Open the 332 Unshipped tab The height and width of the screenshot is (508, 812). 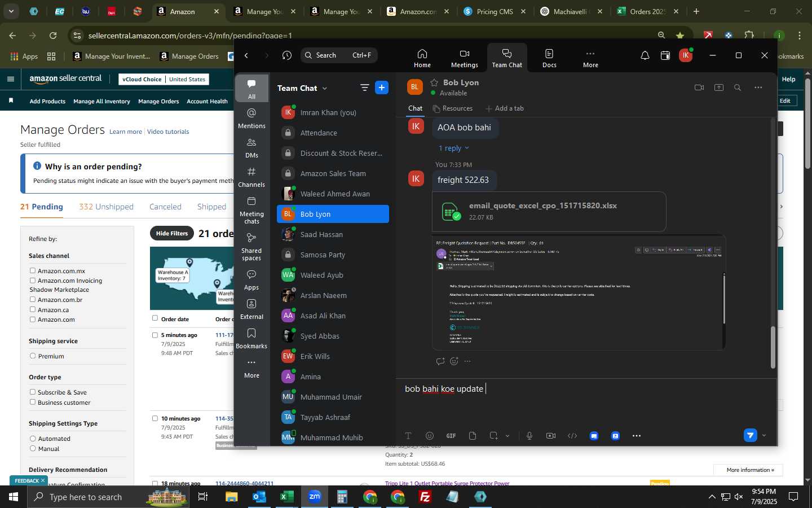coord(106,207)
